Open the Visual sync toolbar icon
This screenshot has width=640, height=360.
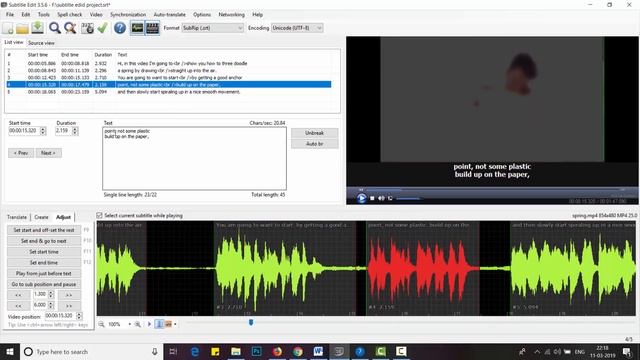87,28
